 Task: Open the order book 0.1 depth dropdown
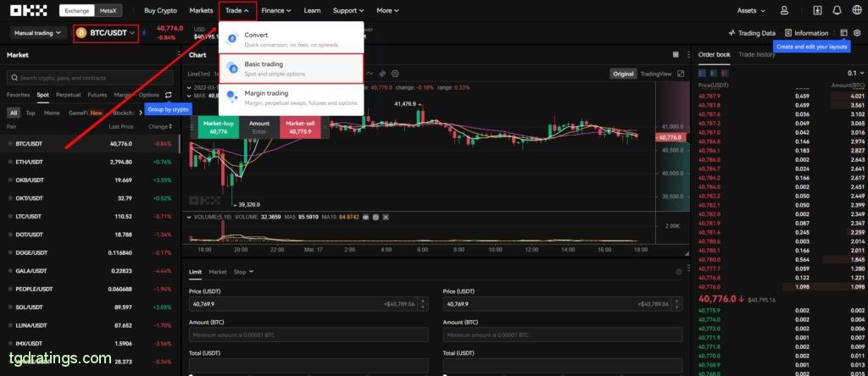coord(855,73)
